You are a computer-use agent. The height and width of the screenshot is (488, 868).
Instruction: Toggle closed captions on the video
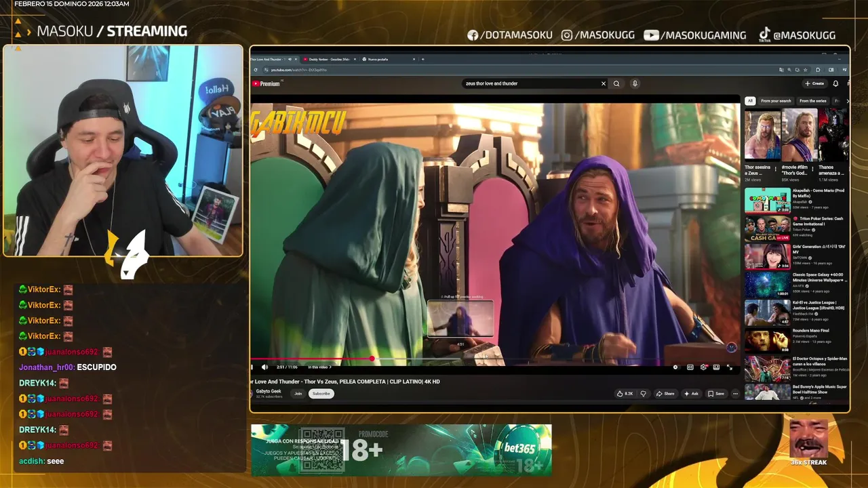690,367
